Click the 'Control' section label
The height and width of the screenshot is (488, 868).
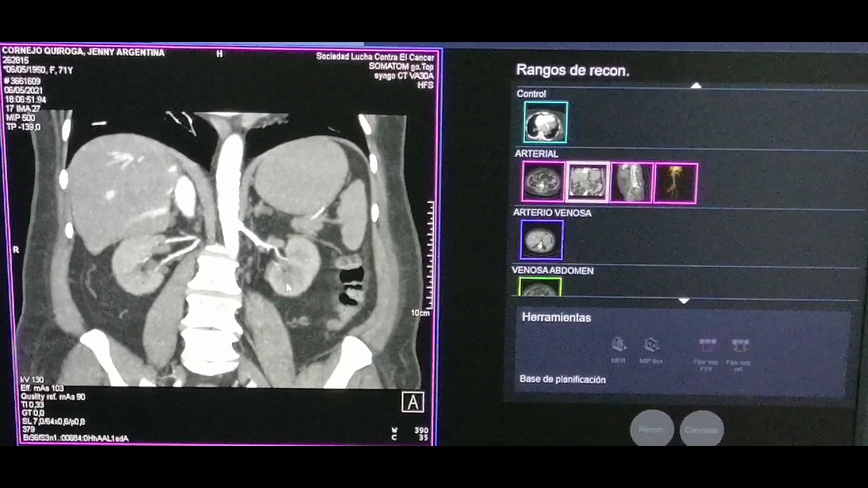click(x=531, y=94)
